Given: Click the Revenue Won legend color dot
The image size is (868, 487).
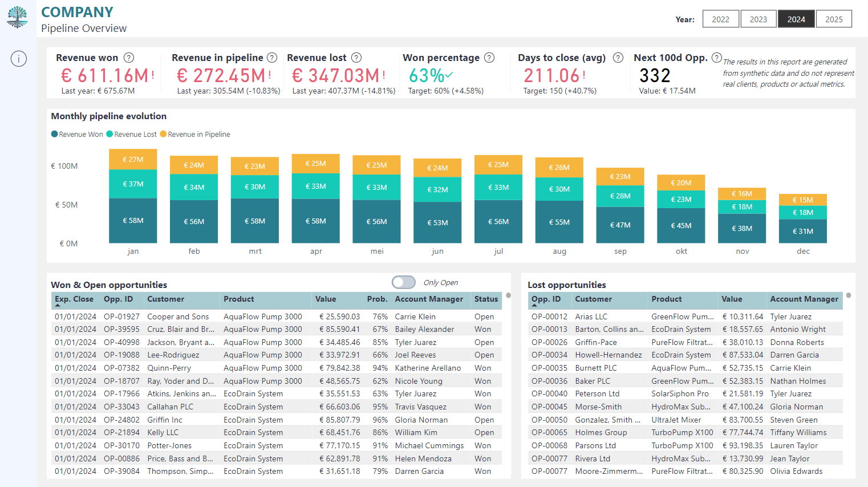Looking at the screenshot, I should [55, 134].
